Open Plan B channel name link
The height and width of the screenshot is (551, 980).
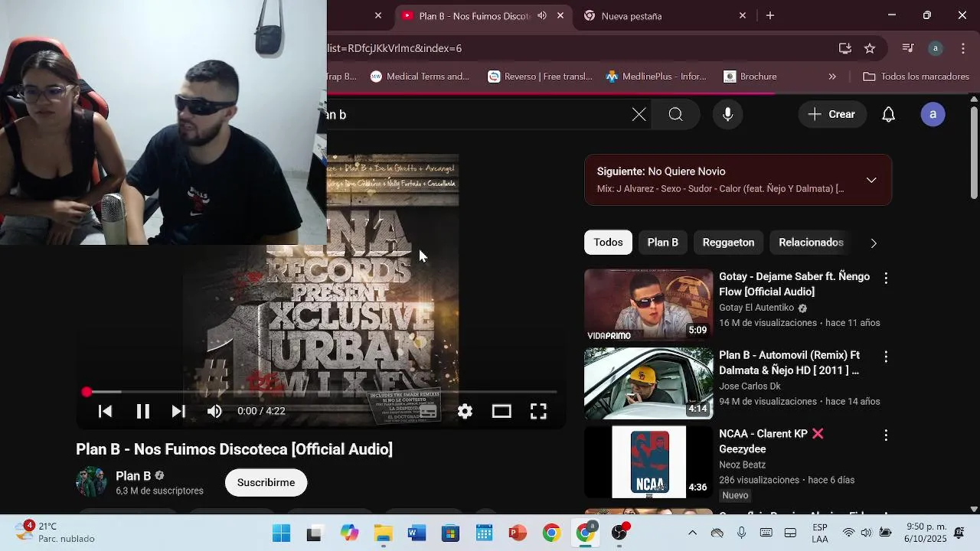[133, 476]
